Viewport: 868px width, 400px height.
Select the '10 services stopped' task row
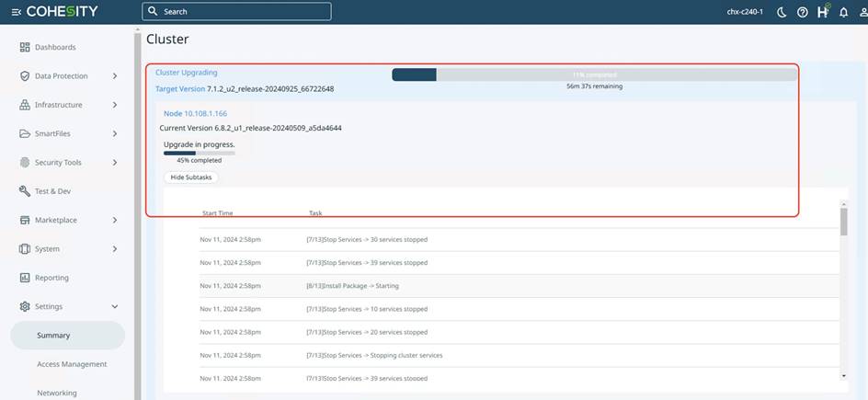(520, 309)
